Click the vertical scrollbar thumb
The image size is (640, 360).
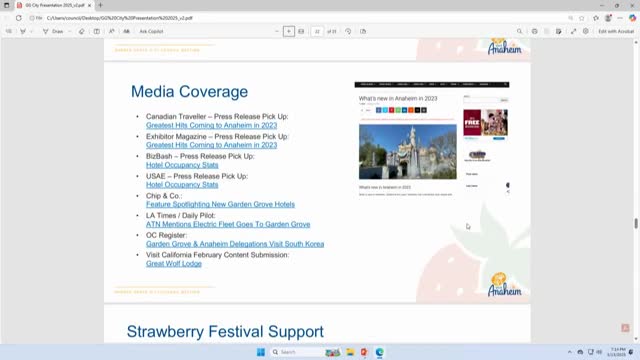tap(636, 223)
